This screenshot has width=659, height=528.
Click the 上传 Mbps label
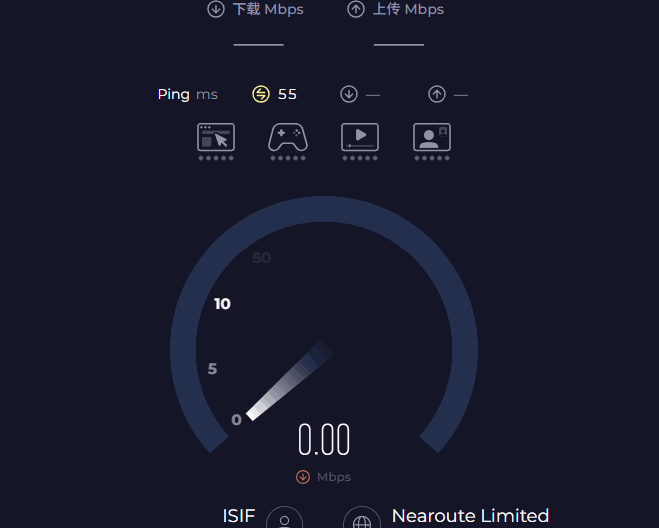coord(408,9)
